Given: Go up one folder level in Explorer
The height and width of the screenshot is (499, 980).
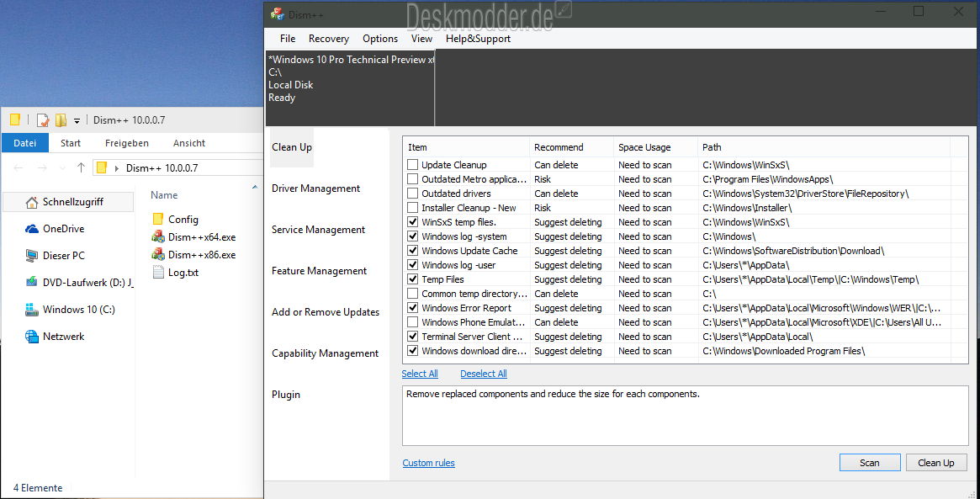Looking at the screenshot, I should 81,167.
